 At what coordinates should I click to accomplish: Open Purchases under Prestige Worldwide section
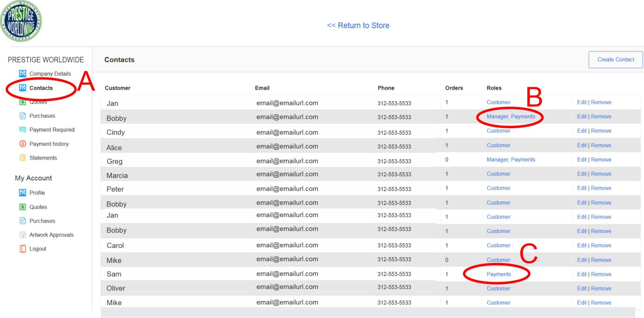42,116
